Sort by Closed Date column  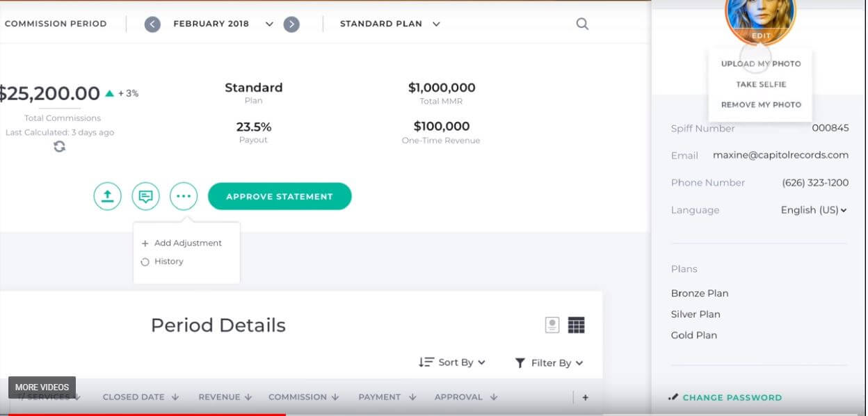click(140, 397)
